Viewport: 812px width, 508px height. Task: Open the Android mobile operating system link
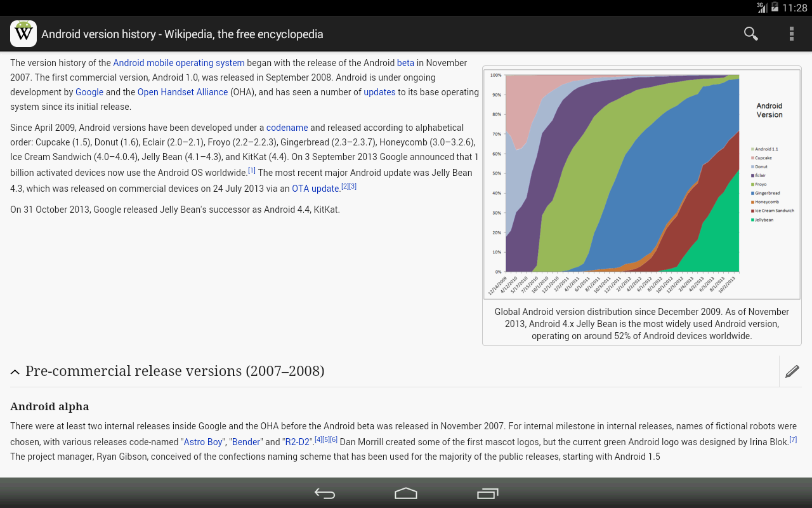pos(178,63)
